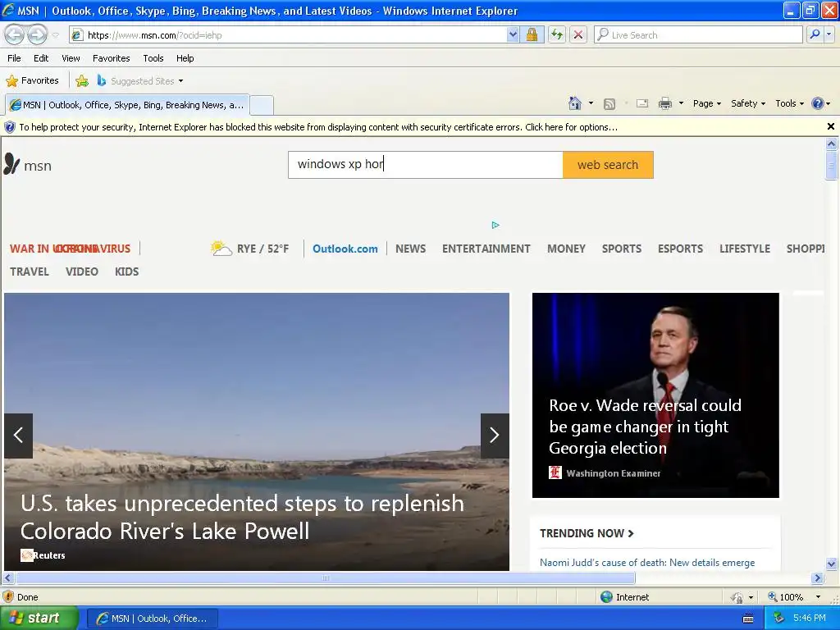Click the red Stop loading icon
The image size is (840, 630).
coord(578,35)
